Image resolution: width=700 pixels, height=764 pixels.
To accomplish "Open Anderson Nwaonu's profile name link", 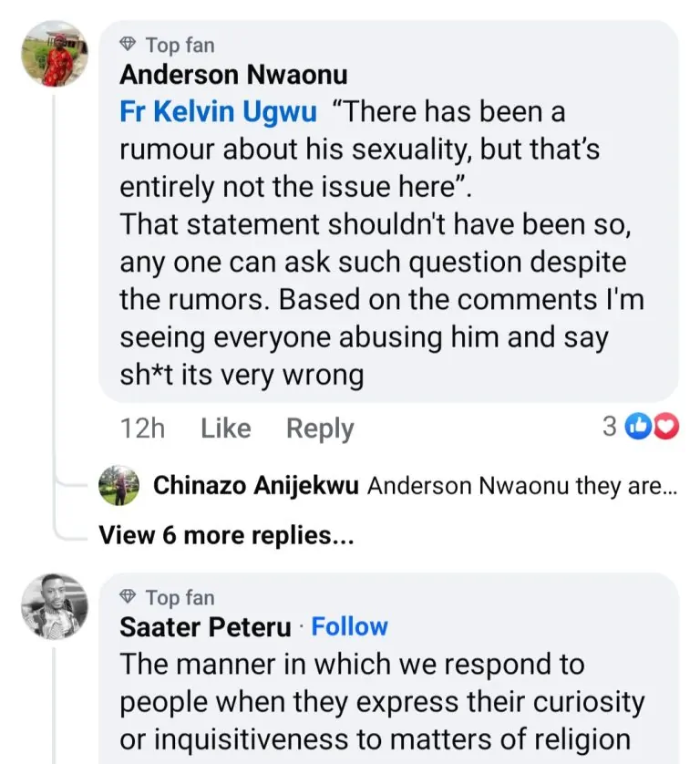I will tap(233, 74).
